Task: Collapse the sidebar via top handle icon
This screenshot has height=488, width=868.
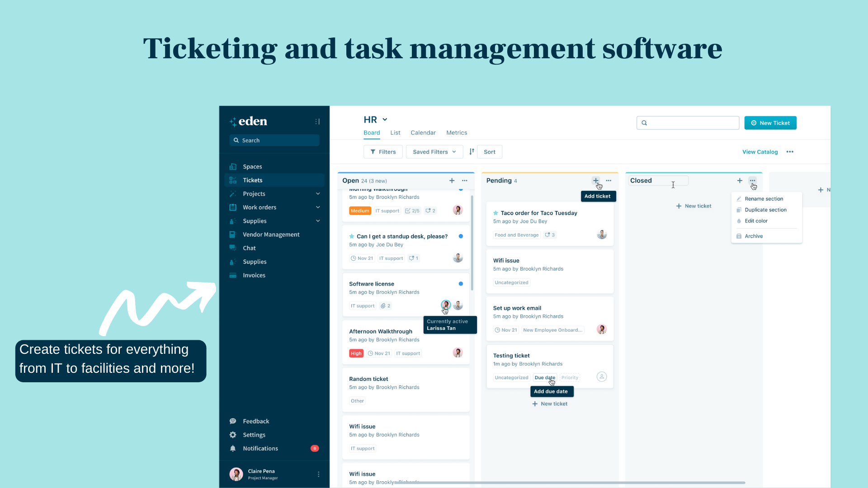Action: point(317,121)
